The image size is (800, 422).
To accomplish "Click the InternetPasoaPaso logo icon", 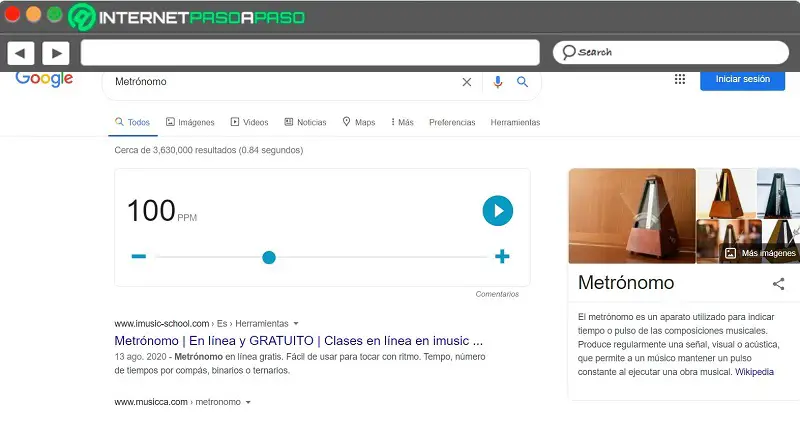I will click(x=82, y=17).
